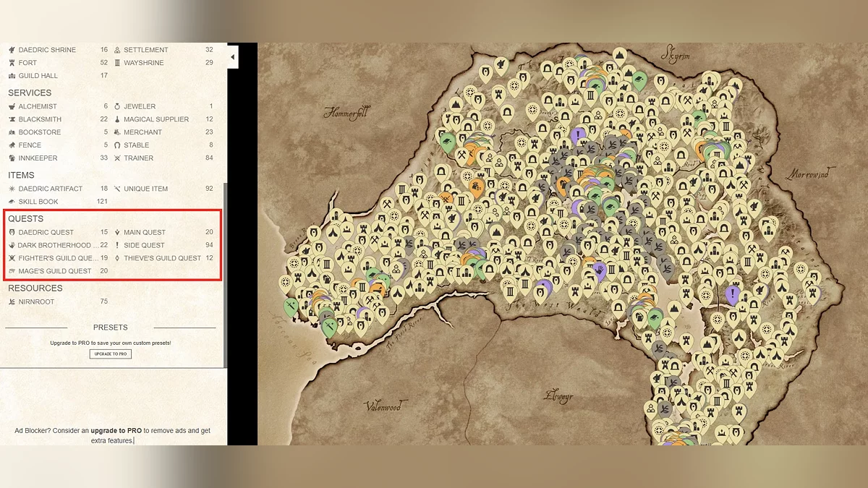Toggle the Trainer filter
868x488 pixels.
point(138,158)
